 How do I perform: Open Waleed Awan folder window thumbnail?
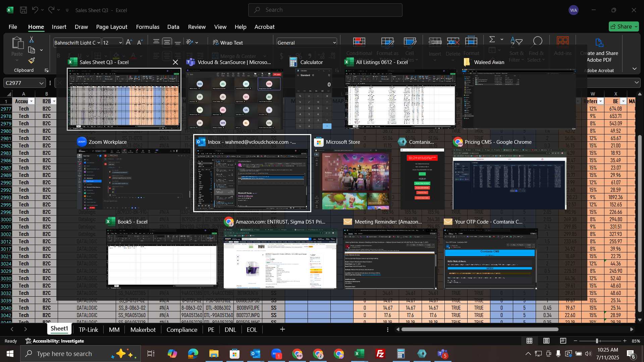click(x=519, y=99)
